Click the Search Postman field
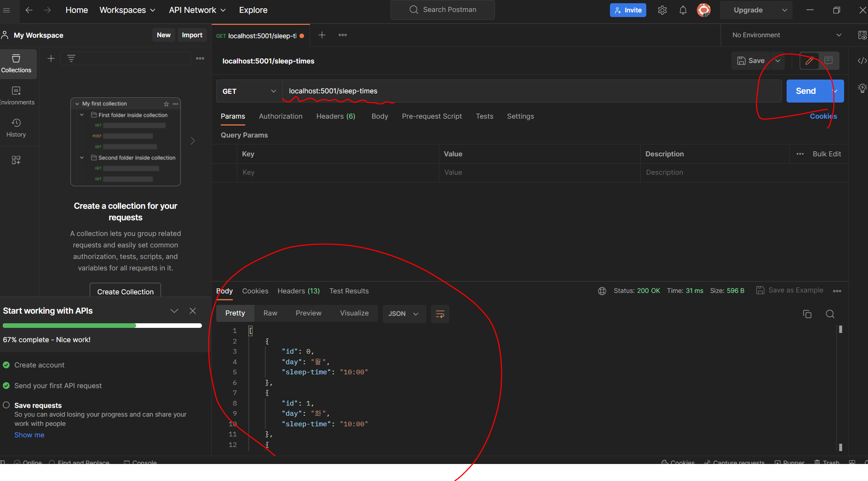868x481 pixels. point(443,10)
